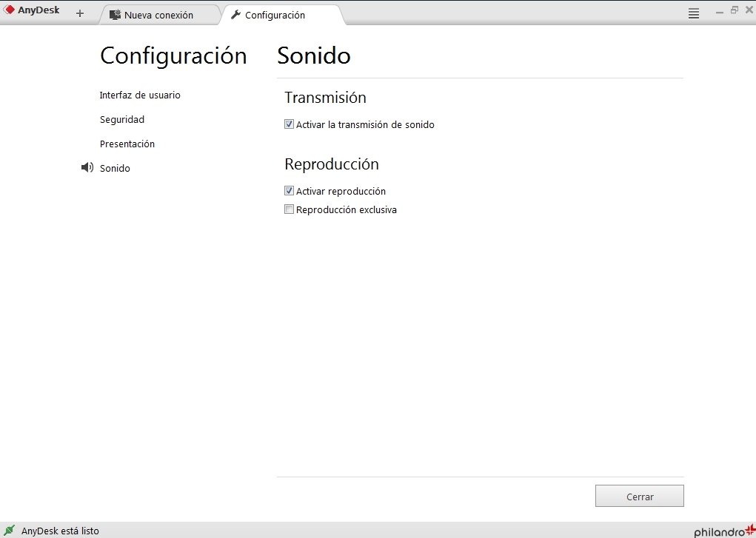Click the Cerrar button

[639, 496]
